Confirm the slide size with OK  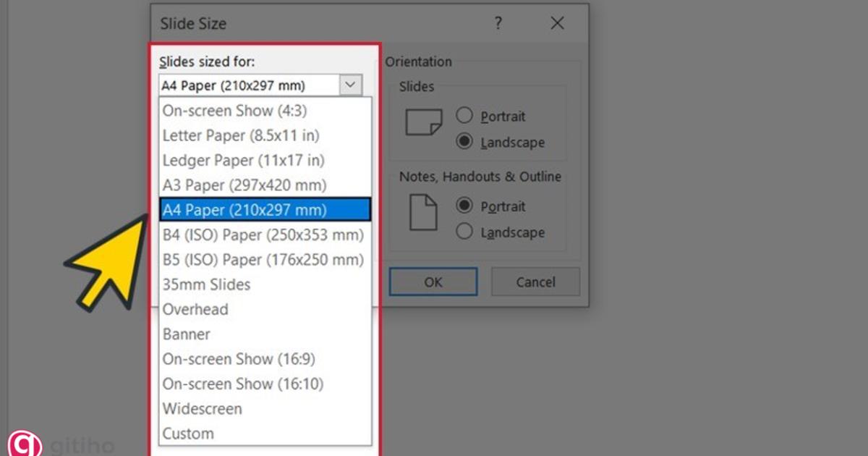coord(433,282)
